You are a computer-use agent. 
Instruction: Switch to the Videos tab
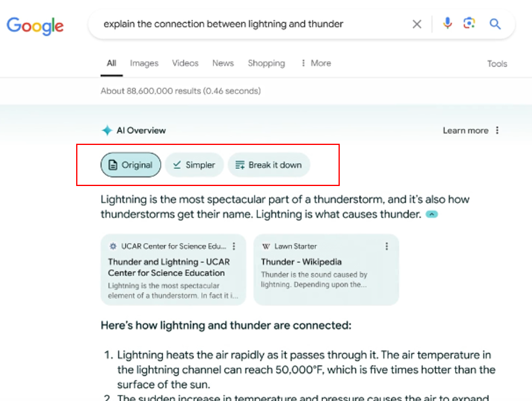pyautogui.click(x=185, y=63)
